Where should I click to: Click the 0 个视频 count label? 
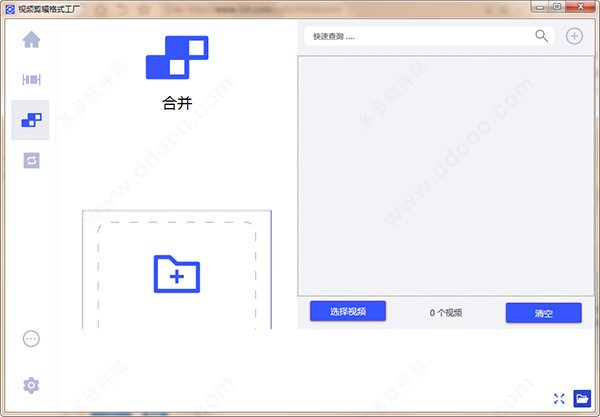click(x=446, y=313)
